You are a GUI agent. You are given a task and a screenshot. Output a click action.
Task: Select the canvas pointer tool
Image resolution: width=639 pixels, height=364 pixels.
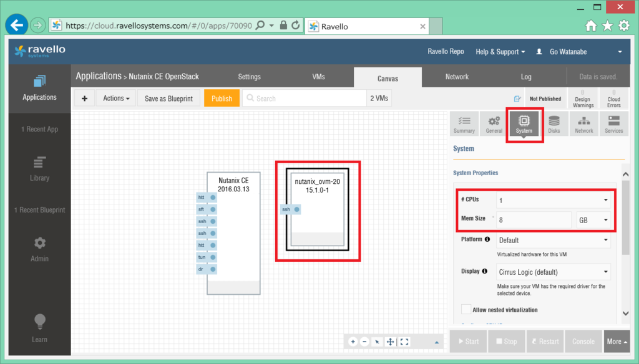[378, 342]
